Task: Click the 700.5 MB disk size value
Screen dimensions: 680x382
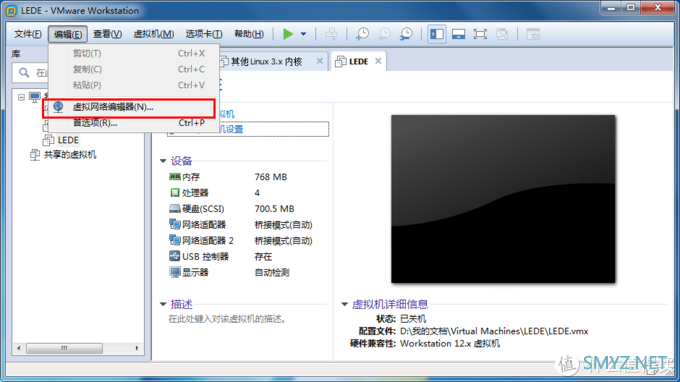Action: coord(274,209)
